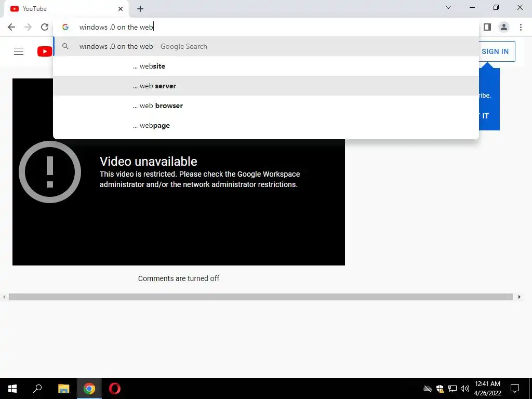Viewport: 532px width, 399px height.
Task: Select the 'windows .0 on the web - Google Search' suggestion
Action: pos(266,46)
